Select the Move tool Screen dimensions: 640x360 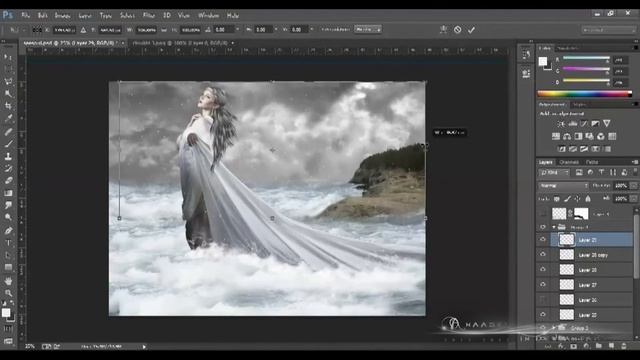pos(8,57)
